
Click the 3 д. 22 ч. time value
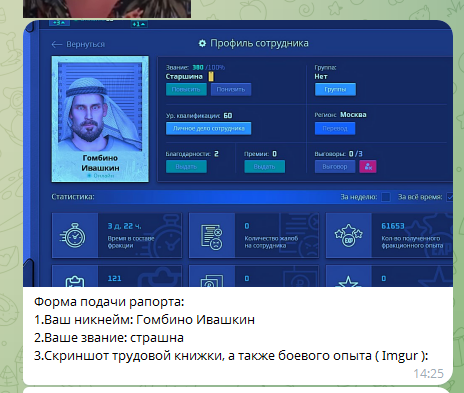click(124, 226)
